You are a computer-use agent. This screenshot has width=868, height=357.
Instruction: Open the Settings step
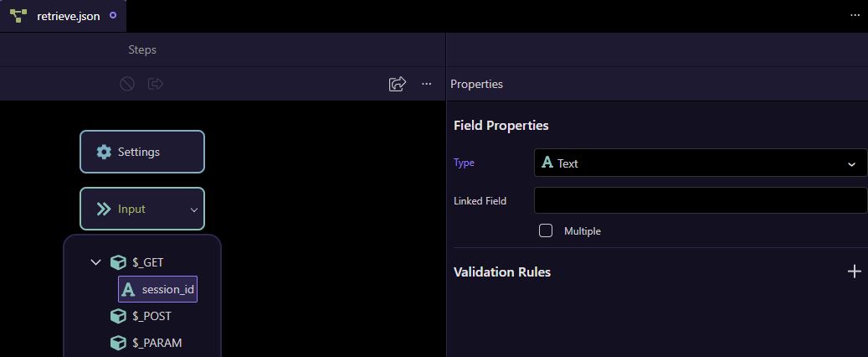click(x=142, y=152)
